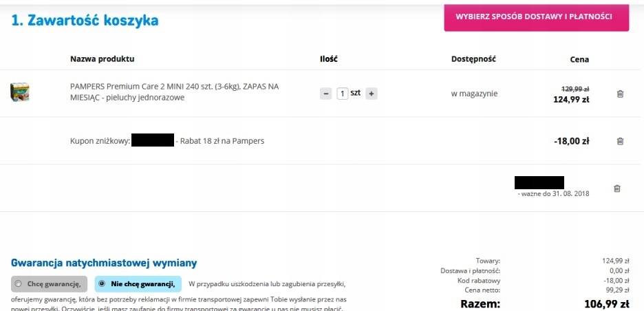Screen dimensions: 644x311
Task: Click the crossed-out price 129,99 zł
Action: 575,89
